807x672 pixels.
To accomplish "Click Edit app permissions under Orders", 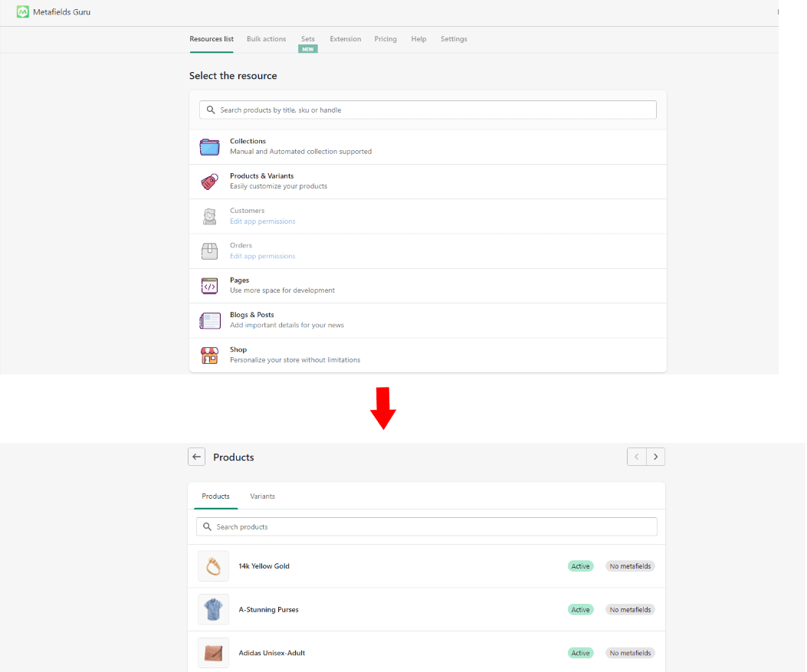I will coord(262,257).
